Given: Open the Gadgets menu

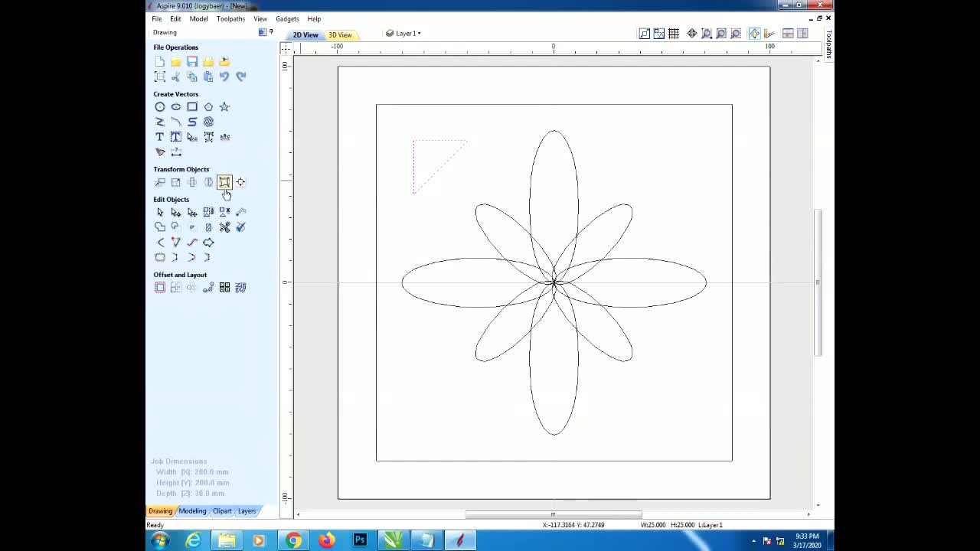Looking at the screenshot, I should pyautogui.click(x=287, y=19).
